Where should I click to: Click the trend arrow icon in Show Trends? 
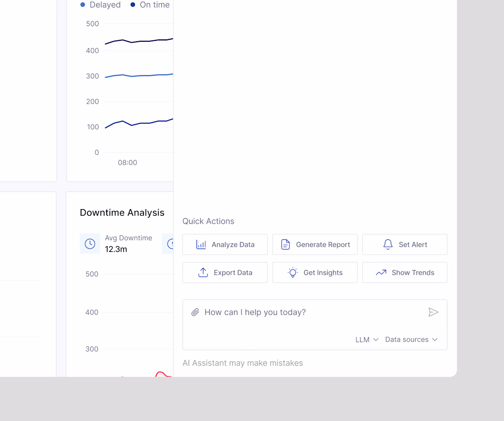pyautogui.click(x=381, y=272)
